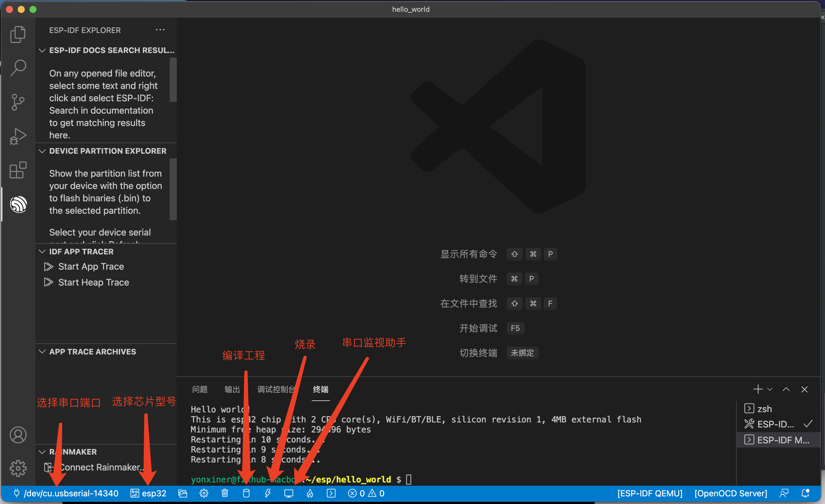Click the terminal prompt input area

click(408, 479)
